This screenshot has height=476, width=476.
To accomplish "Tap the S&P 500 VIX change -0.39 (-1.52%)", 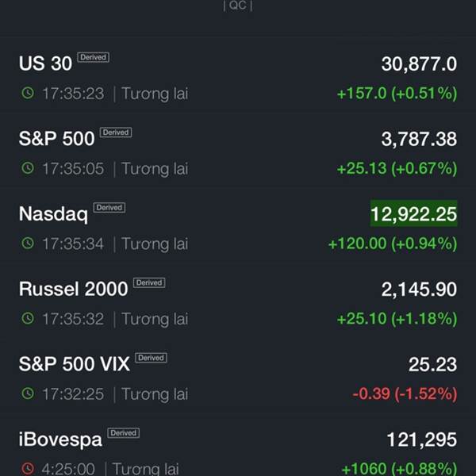I will tap(405, 393).
